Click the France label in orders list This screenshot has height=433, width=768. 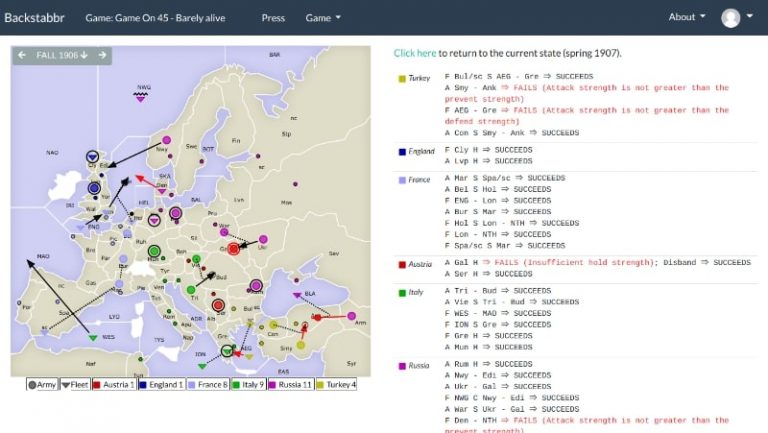point(421,180)
